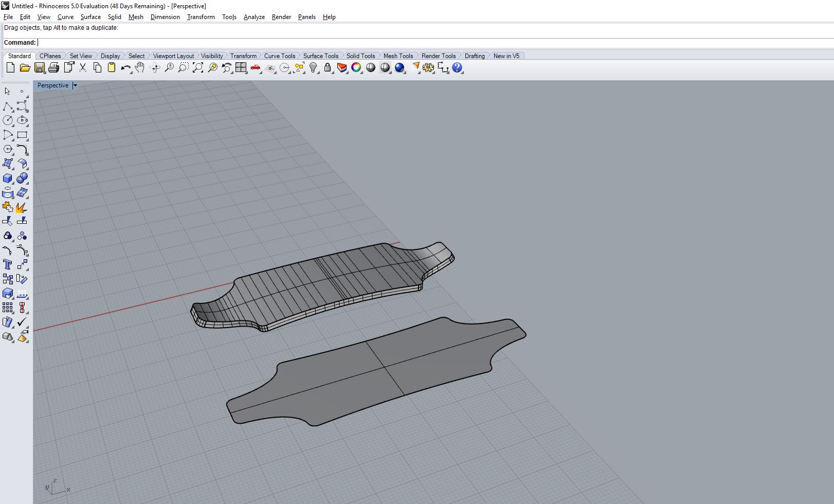Open the Perspective viewport dropdown arrow
Image resolution: width=834 pixels, height=504 pixels.
(x=75, y=85)
